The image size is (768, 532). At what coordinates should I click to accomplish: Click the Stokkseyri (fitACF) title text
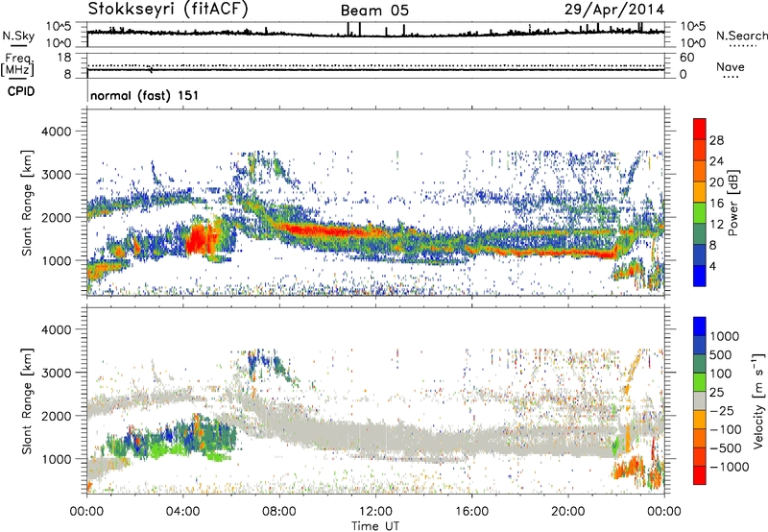coord(167,9)
